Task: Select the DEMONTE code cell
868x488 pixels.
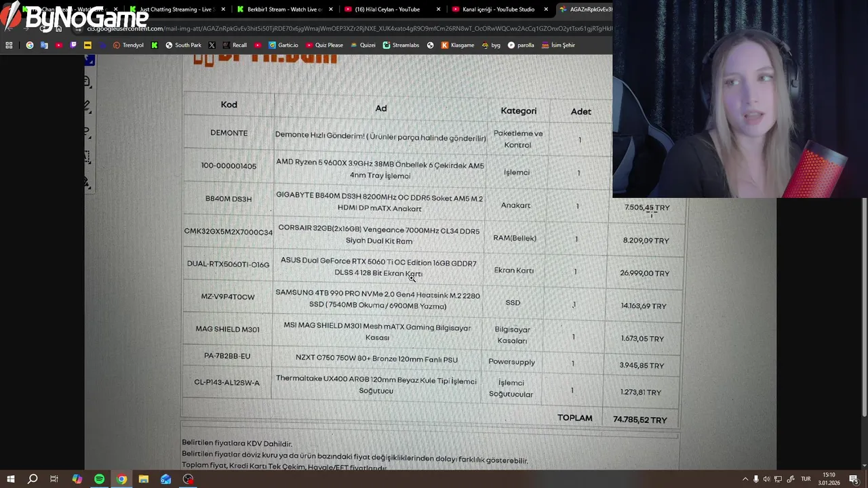Action: tap(229, 133)
